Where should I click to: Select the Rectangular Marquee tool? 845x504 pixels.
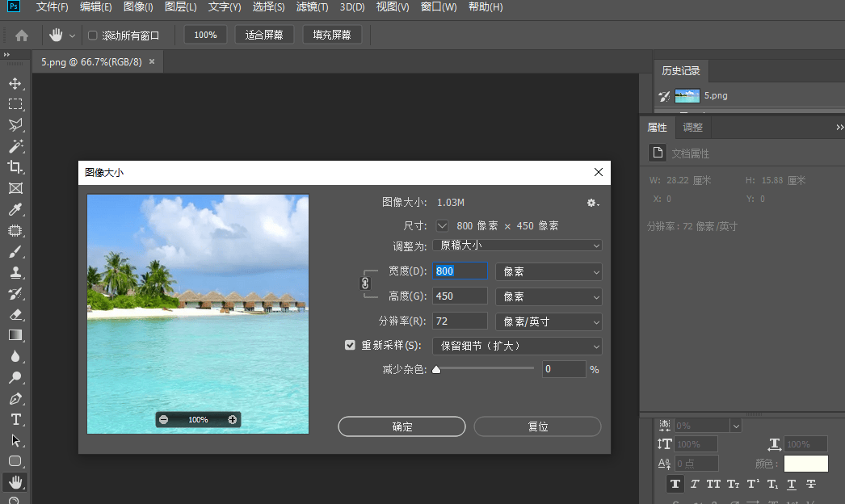point(15,104)
